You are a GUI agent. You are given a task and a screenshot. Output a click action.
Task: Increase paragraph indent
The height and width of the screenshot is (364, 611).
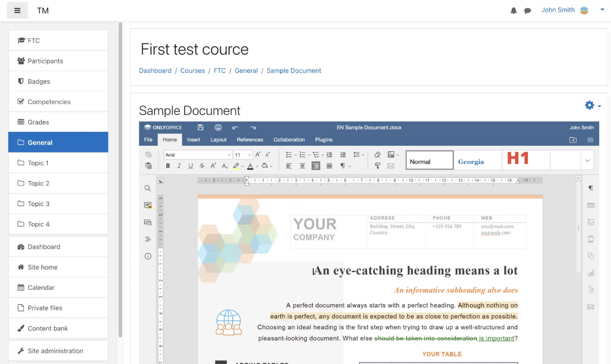tap(342, 155)
